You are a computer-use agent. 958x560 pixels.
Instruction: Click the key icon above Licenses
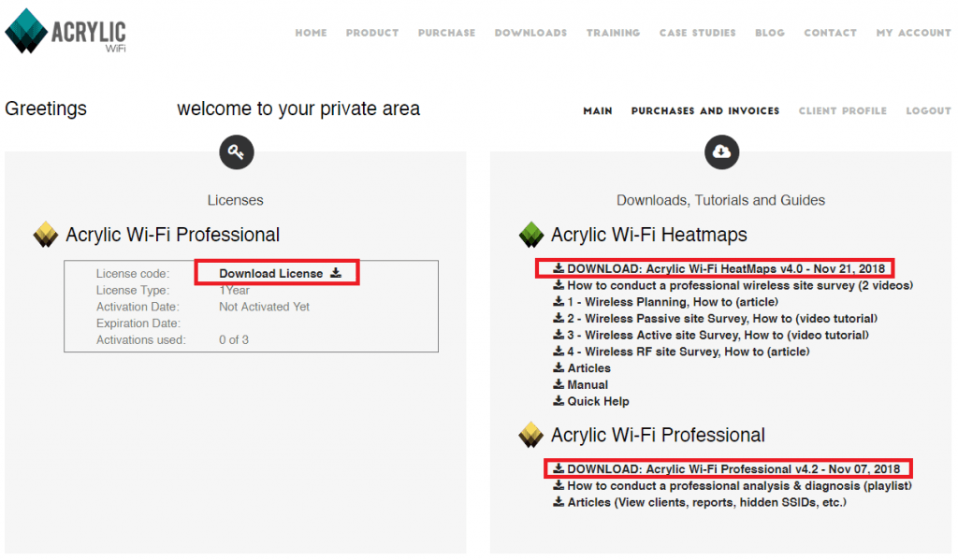[237, 152]
